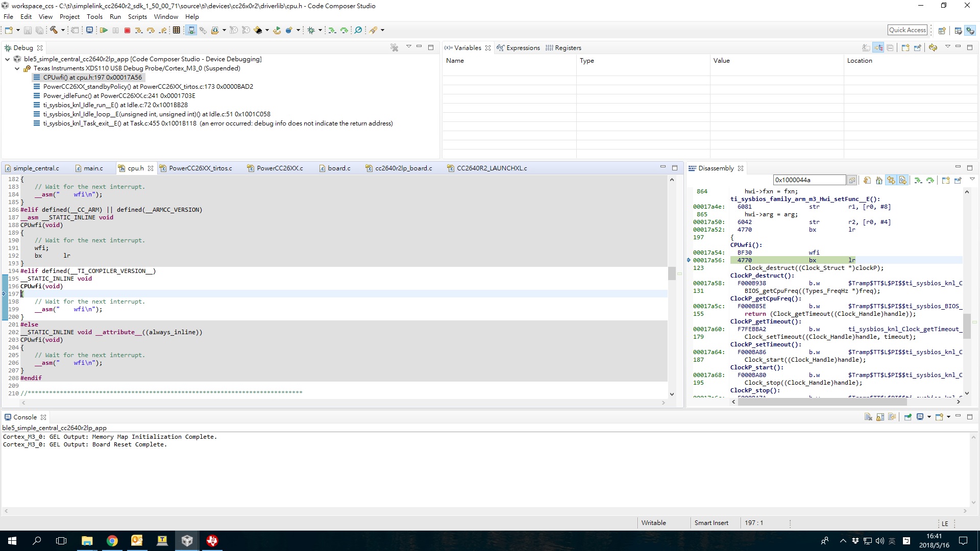Click Refresh icon in Variables view
The height and width of the screenshot is (551, 980).
pos(933,47)
